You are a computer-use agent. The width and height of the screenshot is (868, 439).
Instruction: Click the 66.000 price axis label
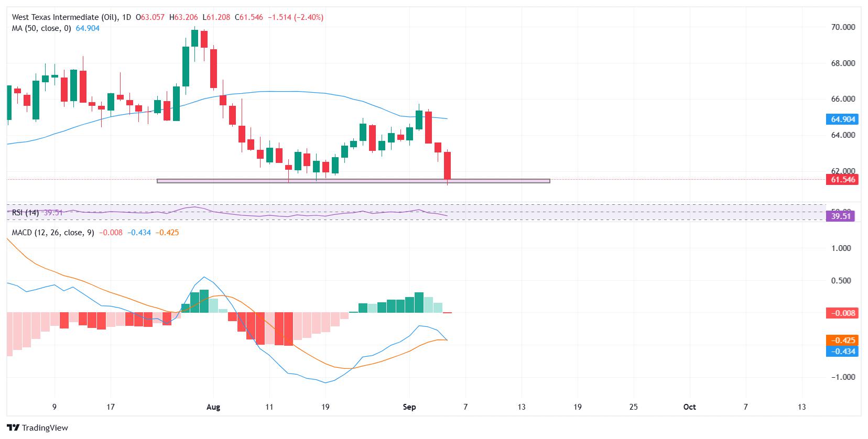[x=843, y=99]
